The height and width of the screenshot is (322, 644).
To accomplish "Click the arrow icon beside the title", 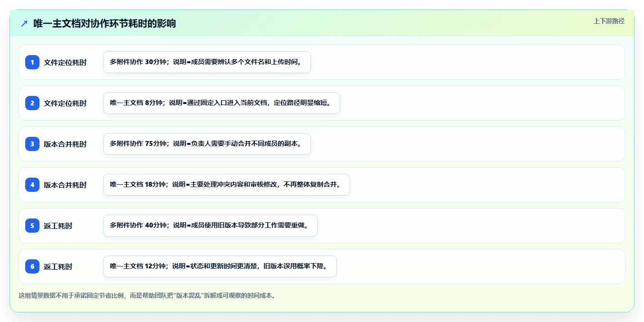I will coord(24,24).
